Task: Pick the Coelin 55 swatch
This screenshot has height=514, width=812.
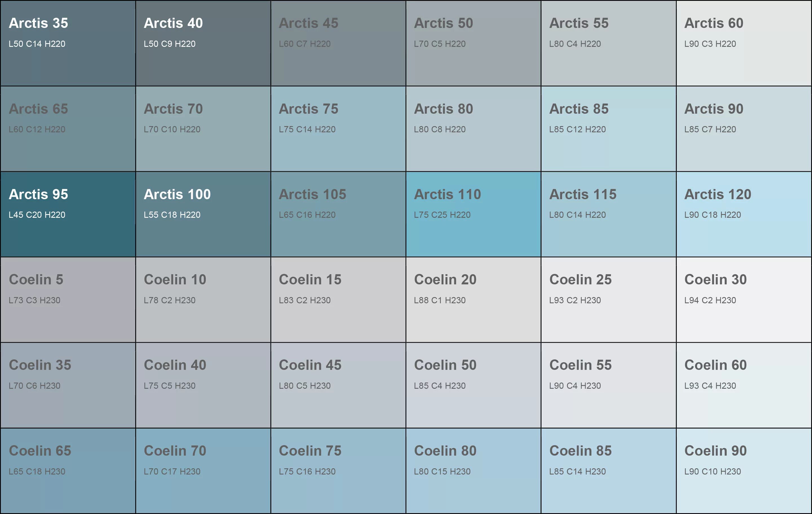Action: [x=609, y=385]
